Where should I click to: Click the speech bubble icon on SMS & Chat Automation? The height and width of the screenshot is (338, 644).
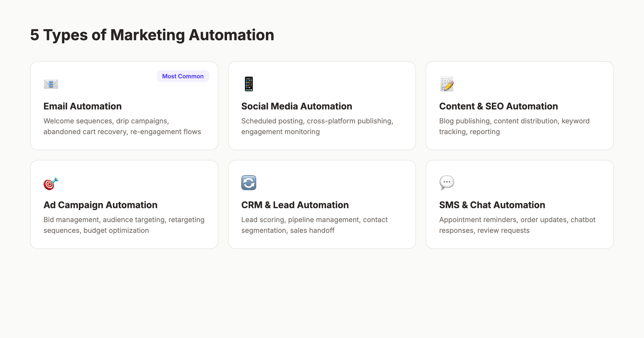point(446,183)
